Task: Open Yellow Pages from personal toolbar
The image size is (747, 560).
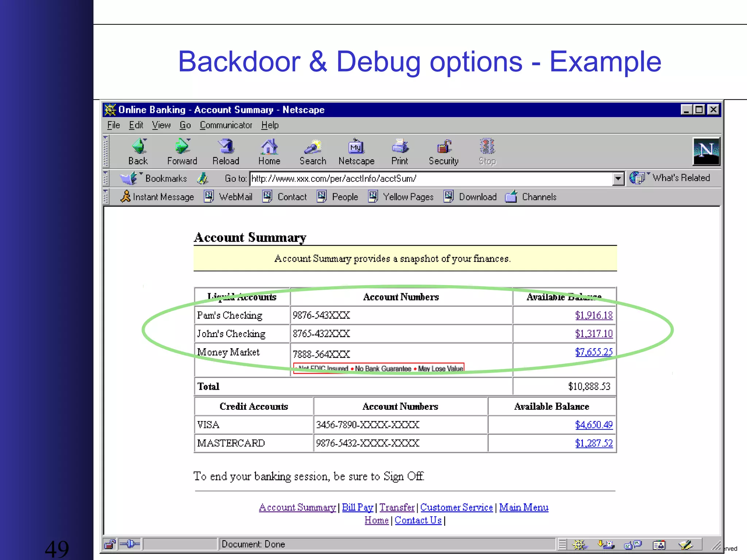Action: [x=401, y=197]
